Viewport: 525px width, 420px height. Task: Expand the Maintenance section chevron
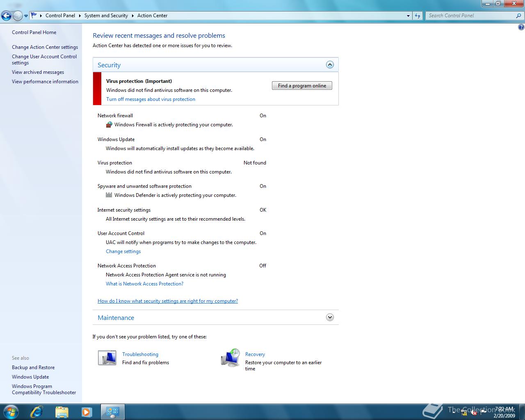(x=330, y=317)
